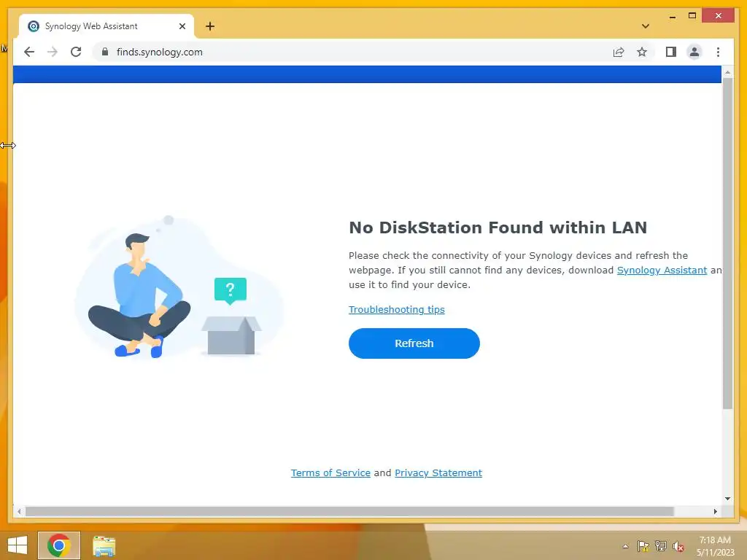The image size is (747, 560).
Task: Click the scroll down arrow
Action: pos(727,499)
